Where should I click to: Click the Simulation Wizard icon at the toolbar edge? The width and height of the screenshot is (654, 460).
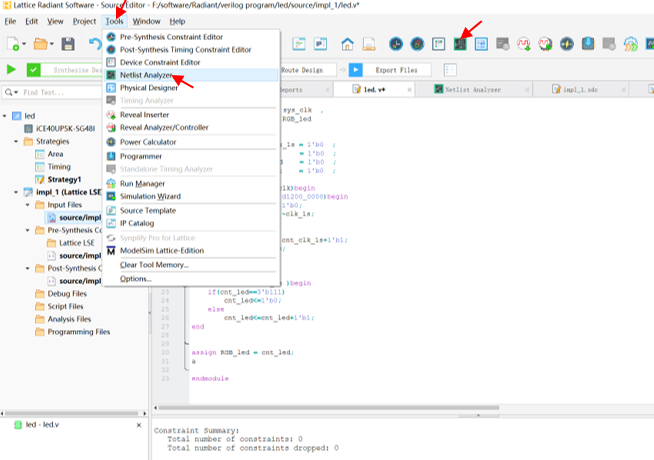click(x=649, y=44)
